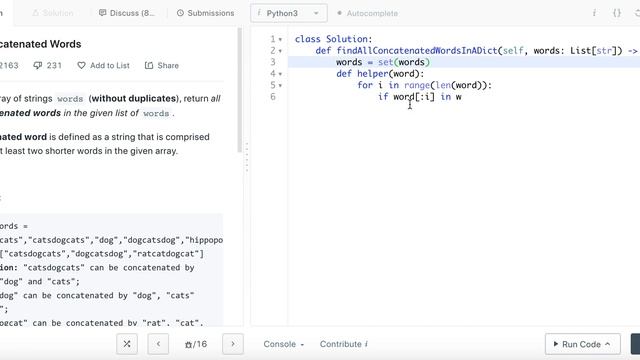Collapse code fold arrow on line 4
Screen dimensions: 640x360
(280, 74)
